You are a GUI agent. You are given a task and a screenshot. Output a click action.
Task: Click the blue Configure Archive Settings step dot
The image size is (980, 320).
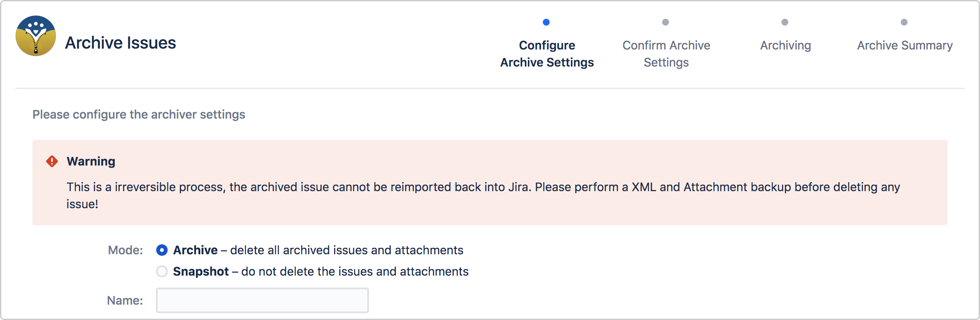coord(547,22)
